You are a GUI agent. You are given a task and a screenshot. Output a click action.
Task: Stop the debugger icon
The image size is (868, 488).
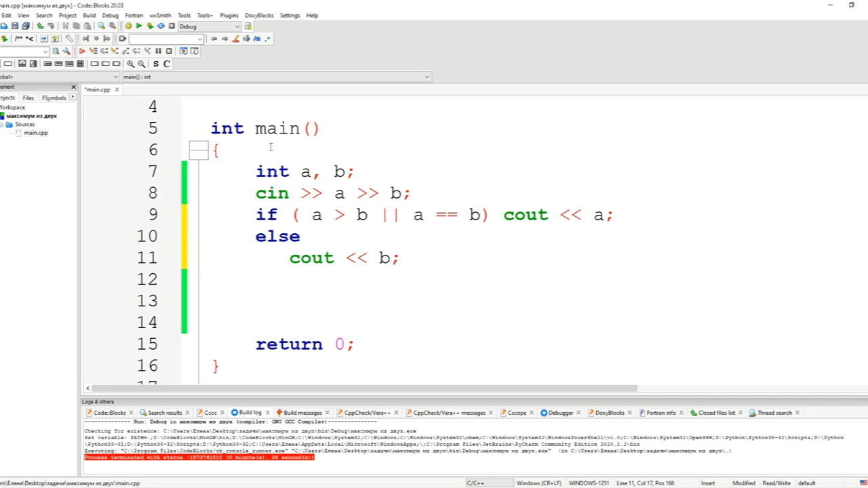(169, 51)
